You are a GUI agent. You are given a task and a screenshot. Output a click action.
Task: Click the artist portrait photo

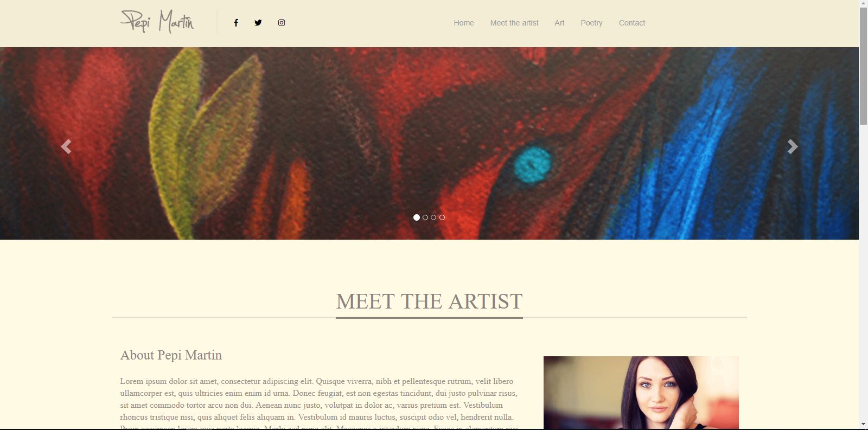click(641, 393)
